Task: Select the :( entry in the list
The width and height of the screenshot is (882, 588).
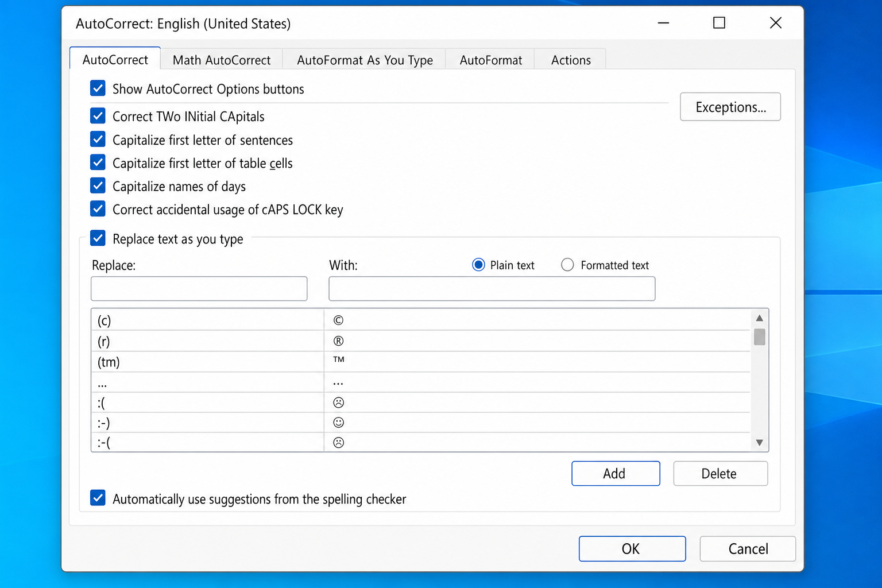Action: 207,403
